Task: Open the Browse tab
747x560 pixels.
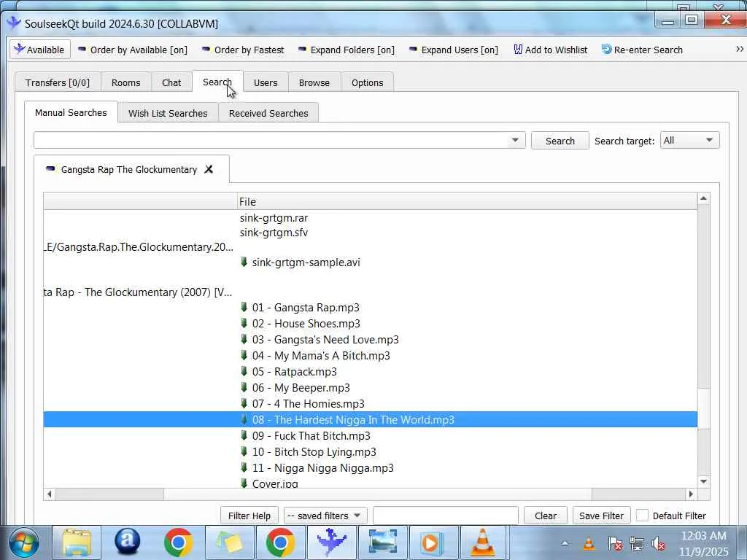Action: [314, 82]
